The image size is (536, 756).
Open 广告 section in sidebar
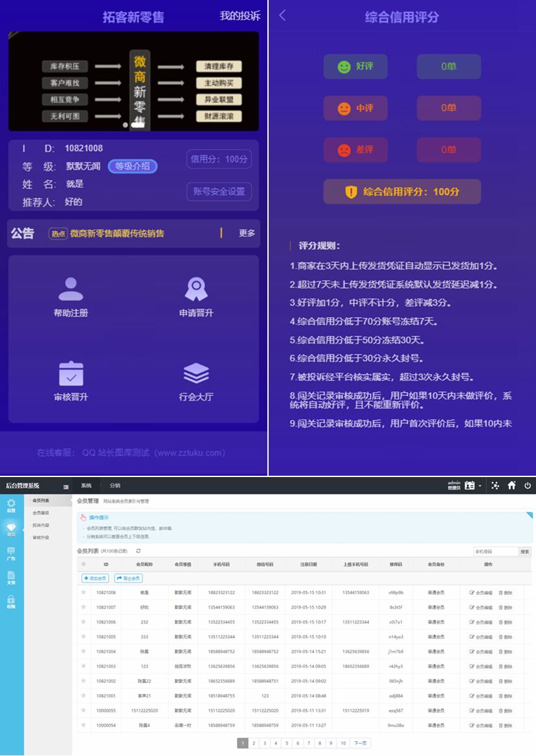11,553
